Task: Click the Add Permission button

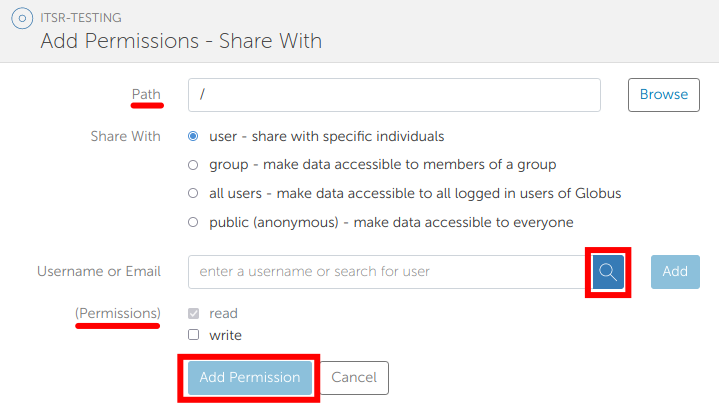Action: click(x=249, y=378)
